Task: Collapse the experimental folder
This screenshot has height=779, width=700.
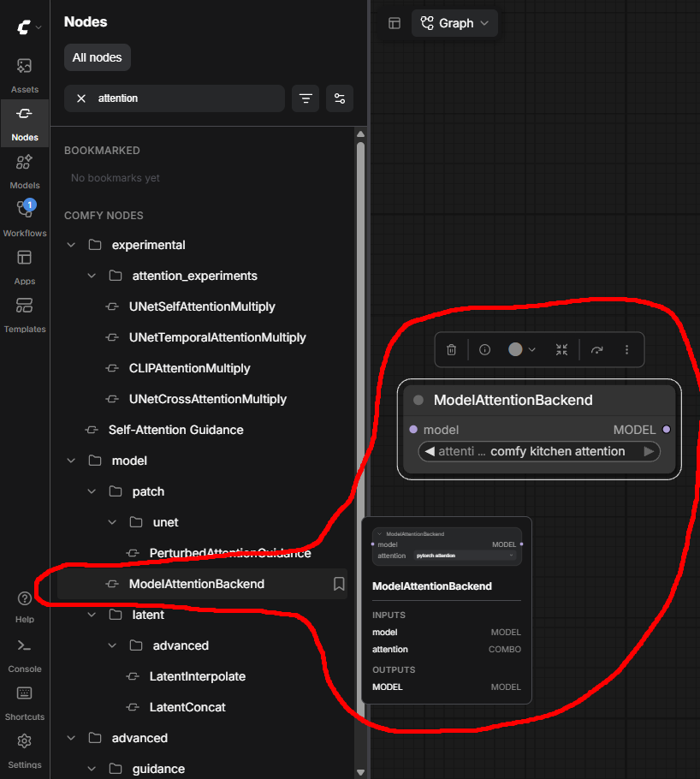Action: pyautogui.click(x=71, y=245)
